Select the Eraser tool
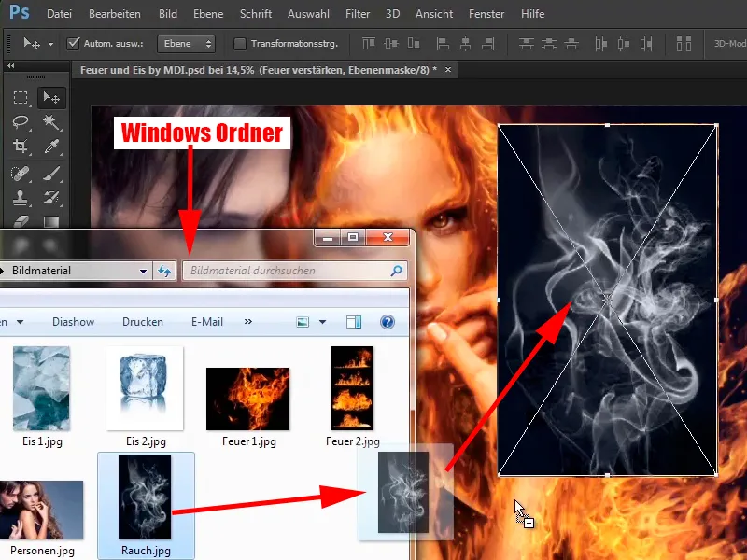This screenshot has height=560, width=747. (x=21, y=221)
